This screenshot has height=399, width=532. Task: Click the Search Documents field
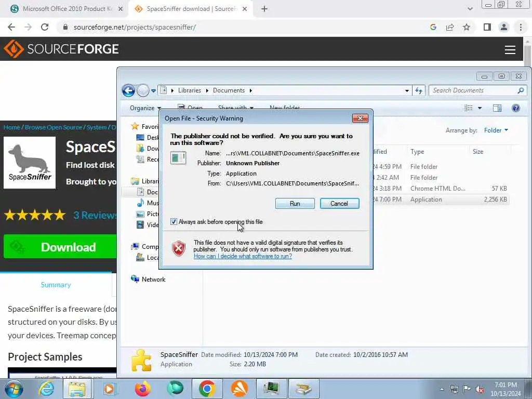point(473,90)
